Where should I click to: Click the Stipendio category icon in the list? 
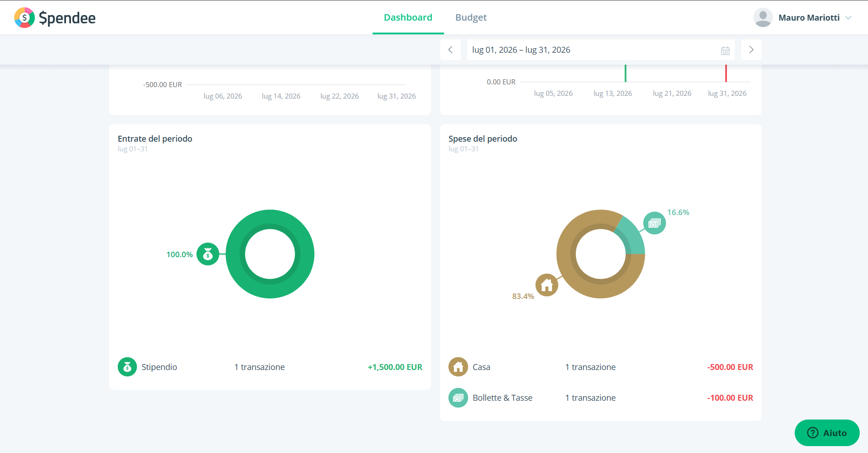[127, 367]
